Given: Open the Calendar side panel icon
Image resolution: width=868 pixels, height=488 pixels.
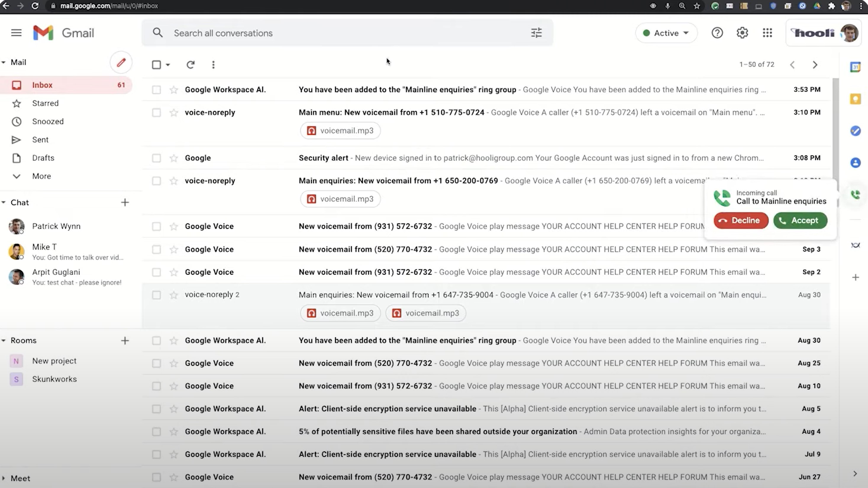Looking at the screenshot, I should (x=855, y=67).
